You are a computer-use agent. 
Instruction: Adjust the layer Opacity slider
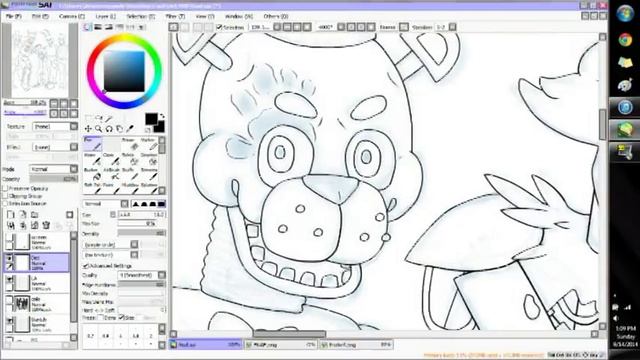pos(53,179)
